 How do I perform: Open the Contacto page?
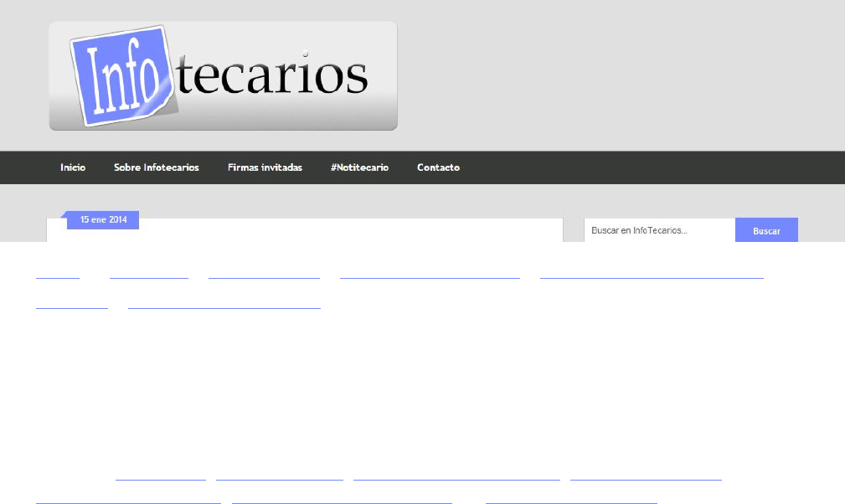tap(438, 167)
